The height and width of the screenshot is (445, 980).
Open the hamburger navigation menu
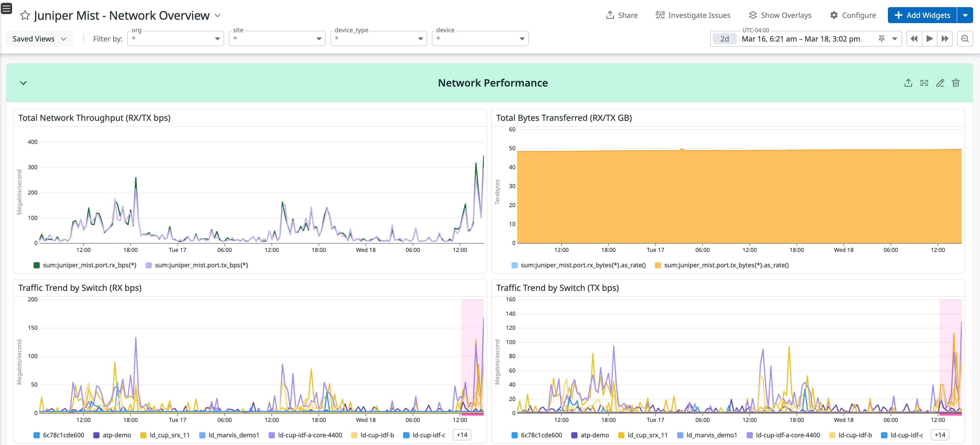[x=6, y=8]
